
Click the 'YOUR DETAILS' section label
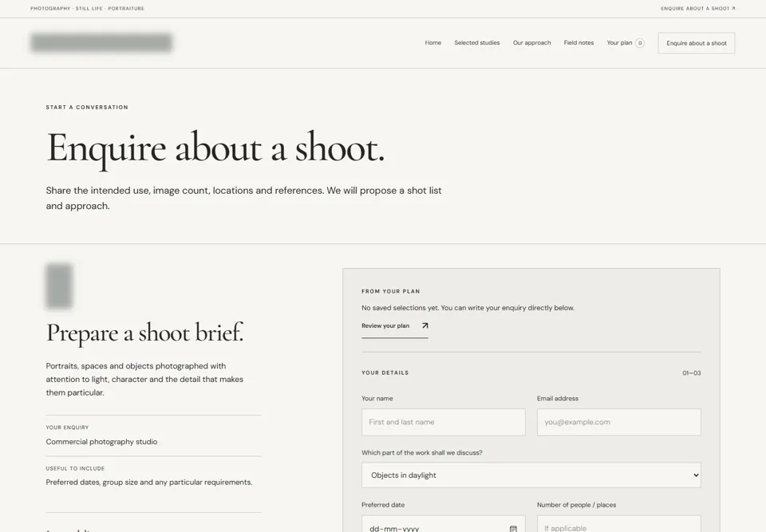click(x=385, y=372)
